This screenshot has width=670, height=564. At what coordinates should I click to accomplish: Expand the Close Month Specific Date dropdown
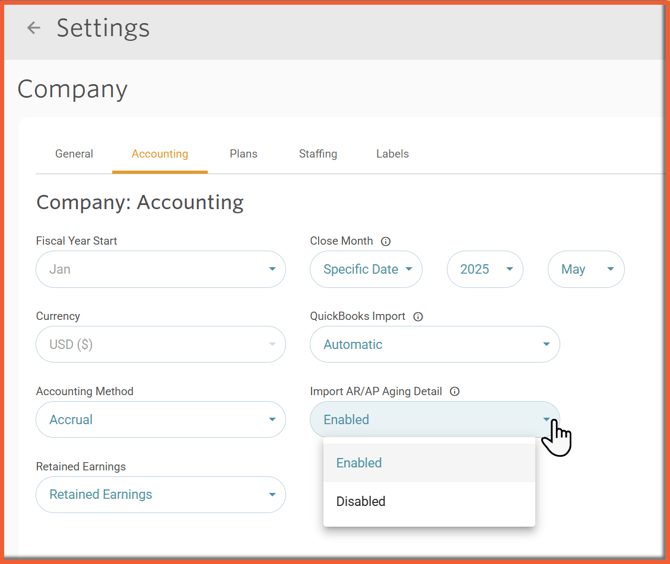pos(366,269)
